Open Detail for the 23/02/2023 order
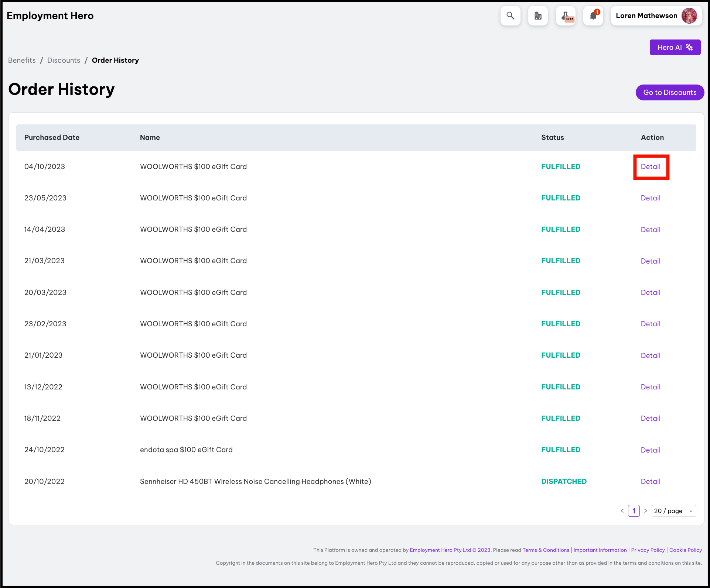 coord(651,324)
